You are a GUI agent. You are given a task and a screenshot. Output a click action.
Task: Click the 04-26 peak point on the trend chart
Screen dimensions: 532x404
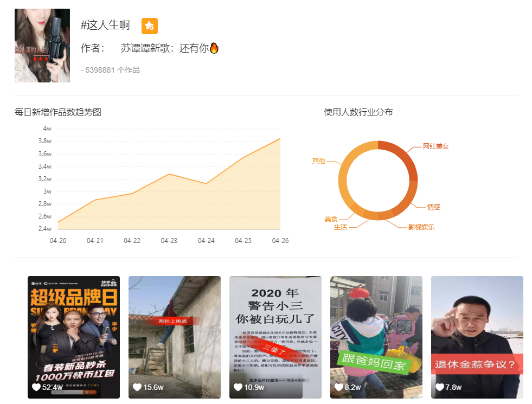[279, 139]
